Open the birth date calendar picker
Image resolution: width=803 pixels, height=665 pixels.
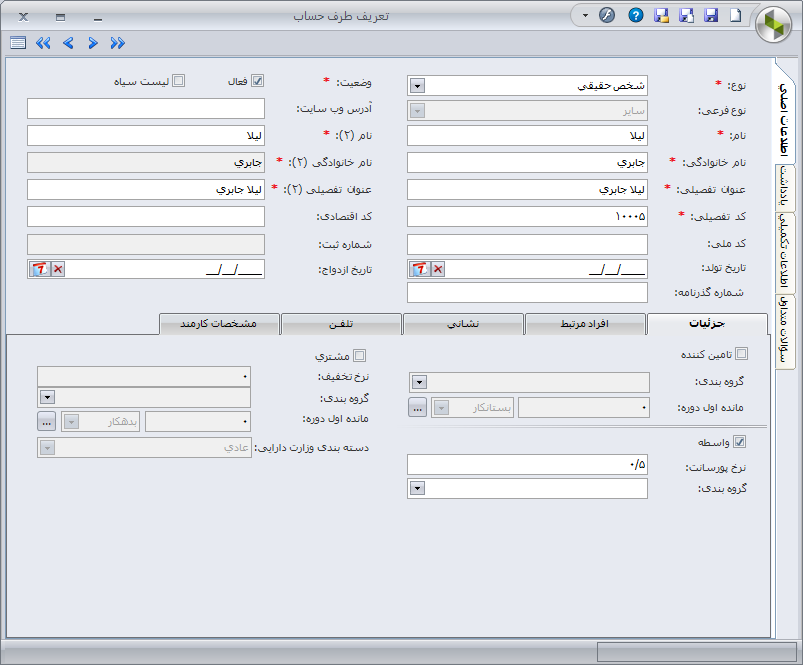(x=420, y=269)
